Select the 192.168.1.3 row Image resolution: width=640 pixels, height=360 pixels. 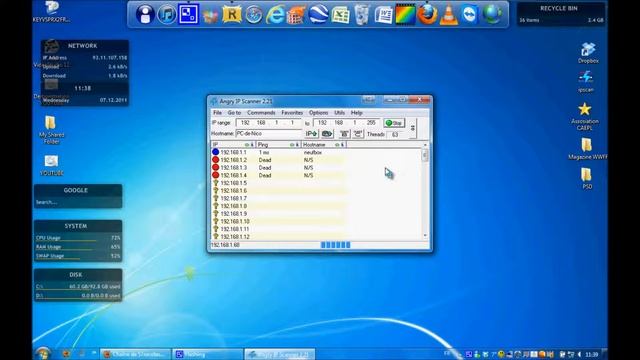tap(279, 167)
